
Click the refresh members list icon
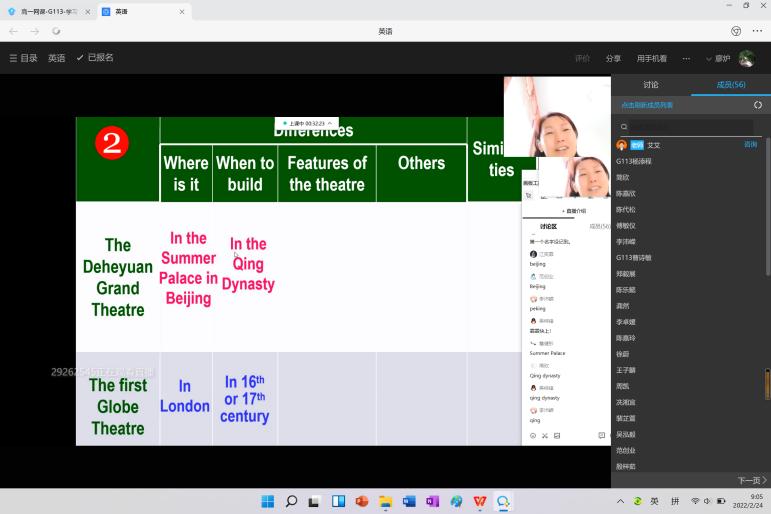[x=757, y=105]
